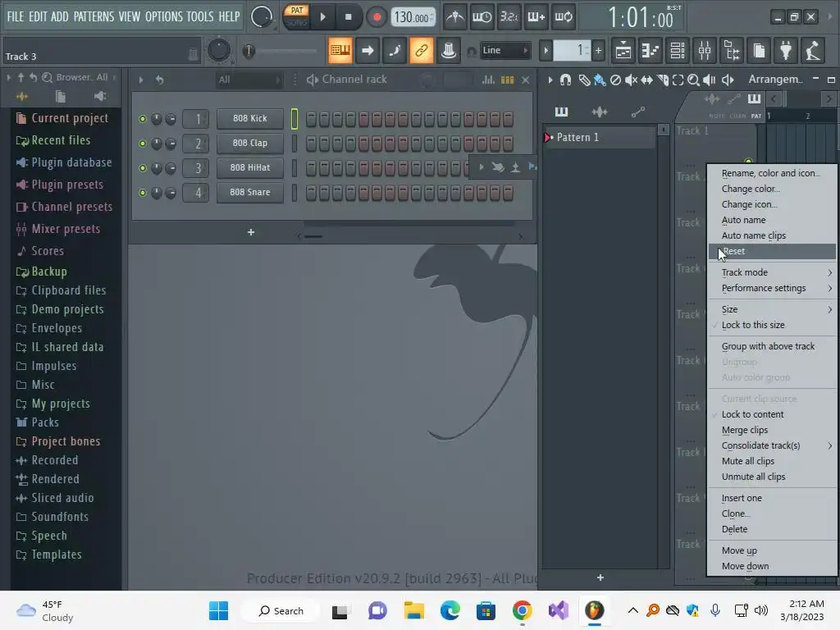Select the Playlist delete tool
Screen dimensions: 840x630
pos(615,80)
